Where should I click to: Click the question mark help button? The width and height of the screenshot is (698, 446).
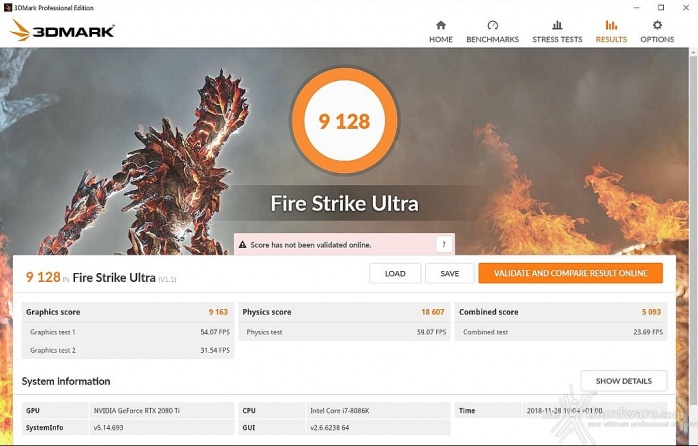point(443,244)
